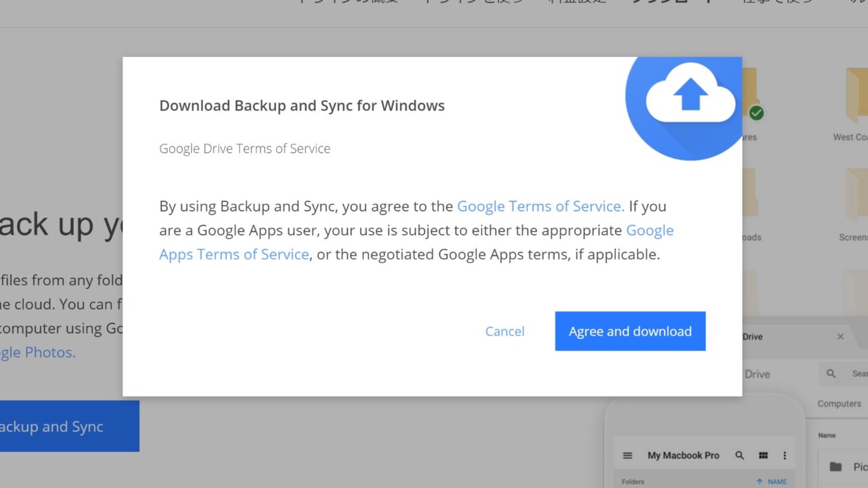Click the search icon next to My Macbook Pro
868x488 pixels.
[x=740, y=455]
